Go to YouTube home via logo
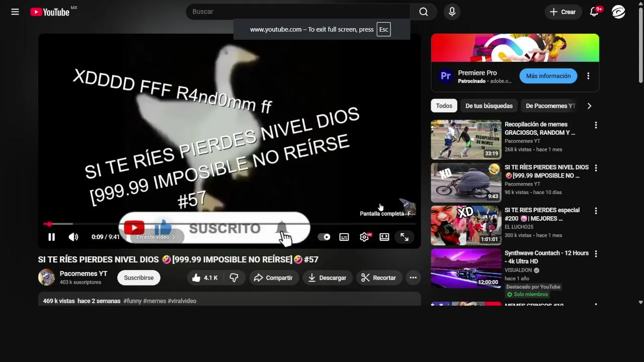This screenshot has width=644, height=362. pos(50,12)
